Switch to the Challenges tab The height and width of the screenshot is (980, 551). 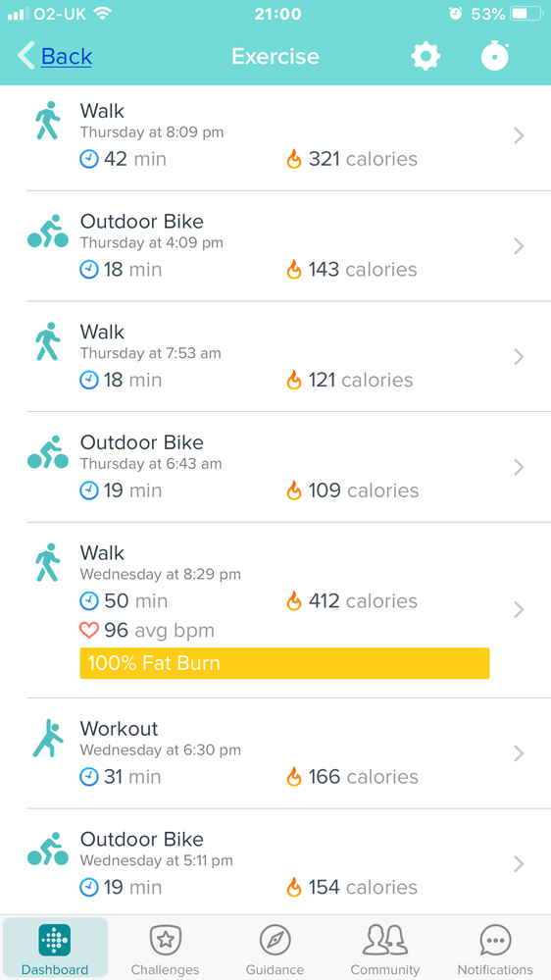(165, 949)
